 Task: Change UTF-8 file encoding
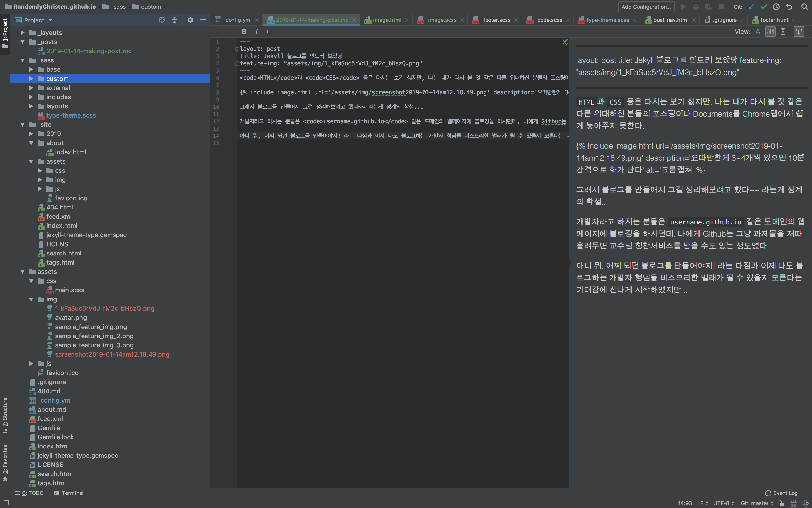pos(724,503)
